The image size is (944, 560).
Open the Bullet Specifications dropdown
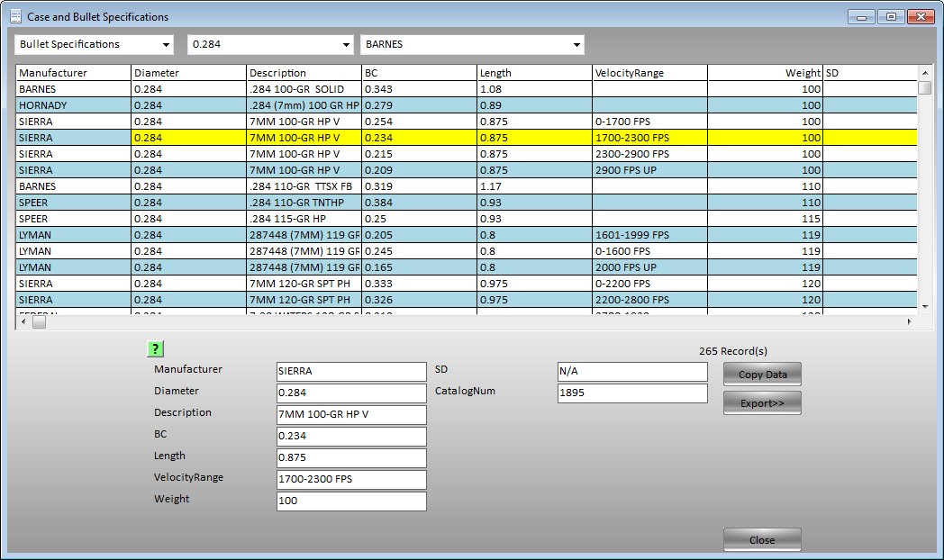point(167,44)
